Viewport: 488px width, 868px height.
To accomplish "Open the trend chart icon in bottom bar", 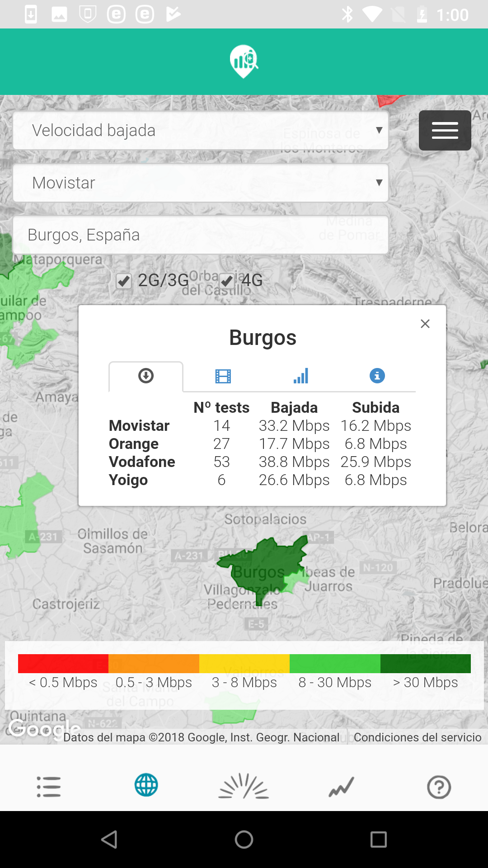I will point(342,787).
